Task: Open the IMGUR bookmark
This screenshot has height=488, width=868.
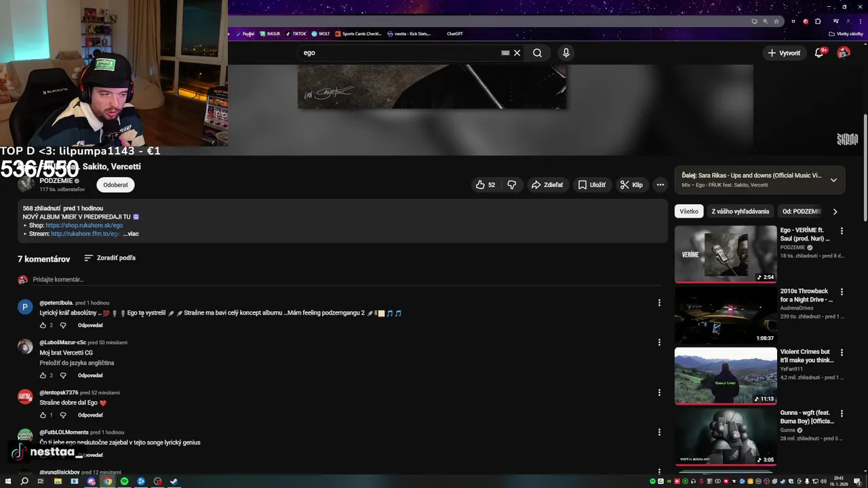Action: pyautogui.click(x=270, y=34)
